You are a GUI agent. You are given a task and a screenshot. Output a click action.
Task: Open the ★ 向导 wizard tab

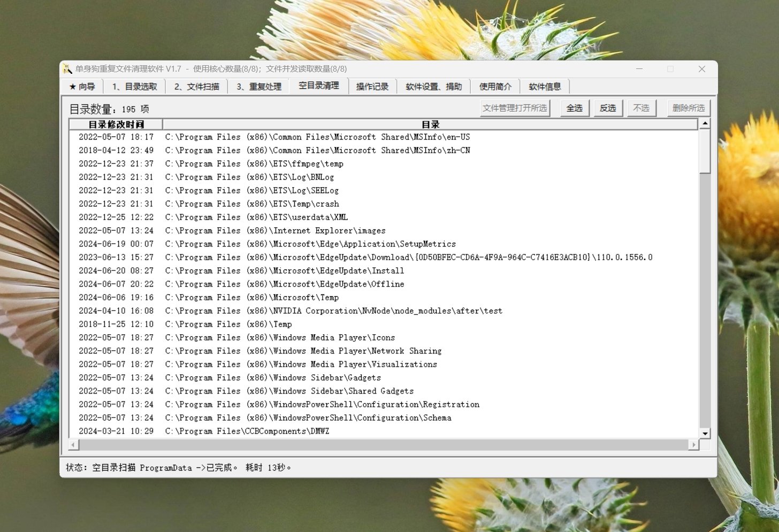[82, 87]
